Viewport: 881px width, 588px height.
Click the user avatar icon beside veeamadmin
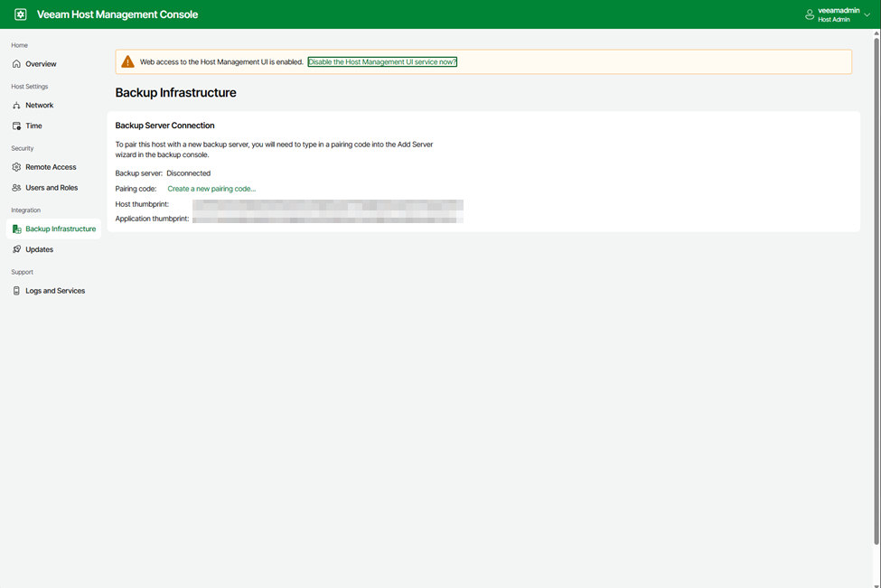pos(810,14)
